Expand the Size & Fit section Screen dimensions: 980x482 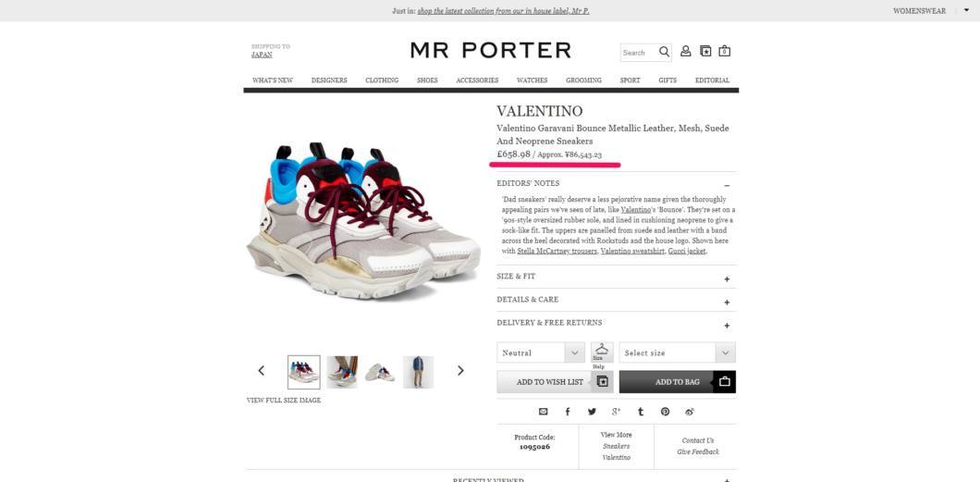tap(727, 278)
